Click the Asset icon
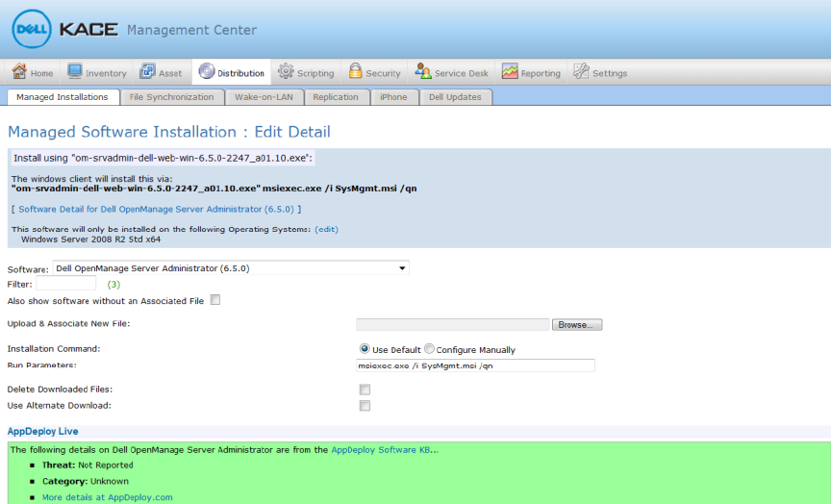Image resolution: width=831 pixels, height=504 pixels. (147, 71)
